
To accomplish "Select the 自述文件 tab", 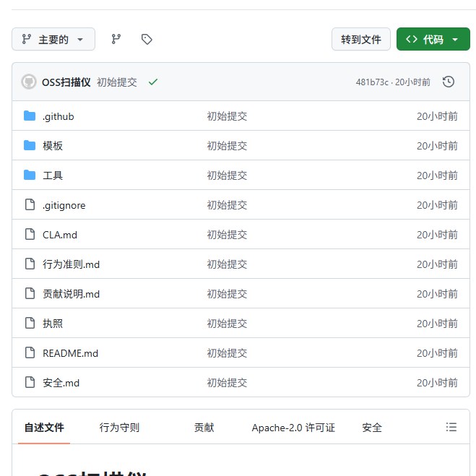I will click(x=44, y=428).
